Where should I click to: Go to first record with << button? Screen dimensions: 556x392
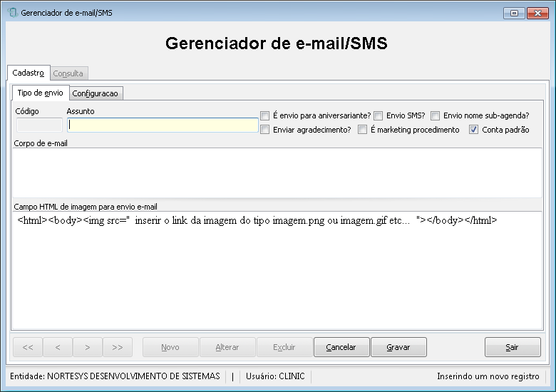tap(28, 347)
